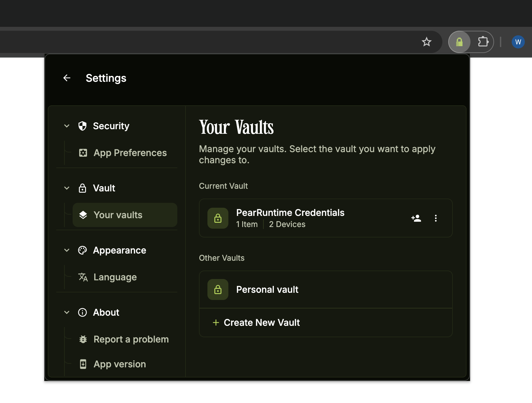Click the About info circle icon
This screenshot has height=403, width=532.
pyautogui.click(x=82, y=312)
